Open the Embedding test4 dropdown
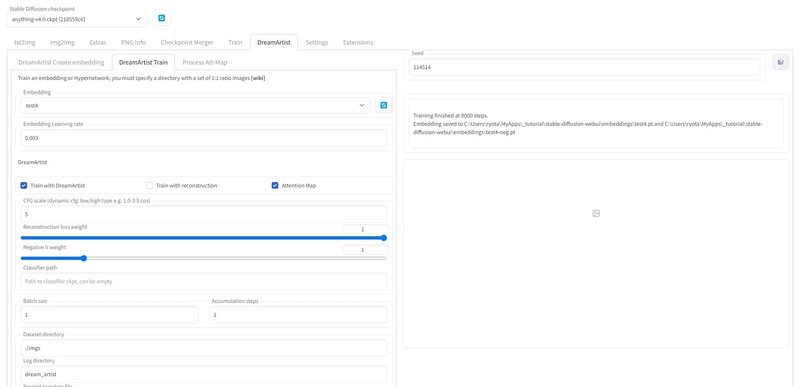 tap(195, 106)
